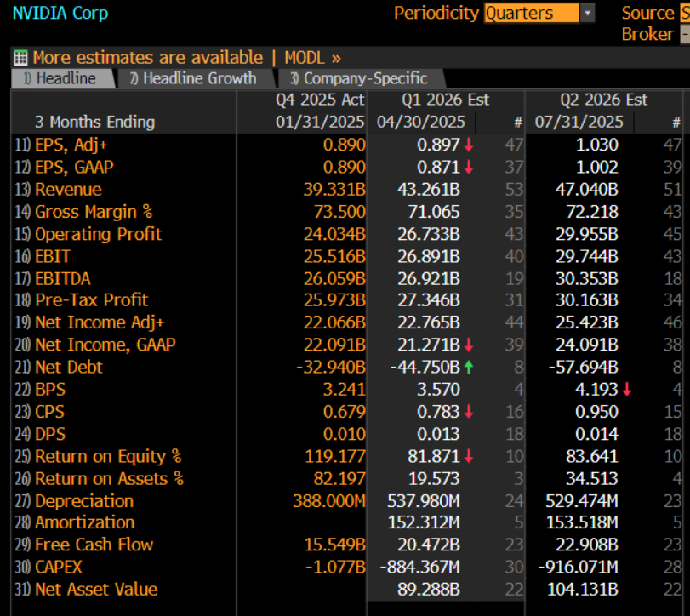The width and height of the screenshot is (690, 616).
Task: Click Pre-Tax Profit actual 25.973B
Action: coord(334,300)
